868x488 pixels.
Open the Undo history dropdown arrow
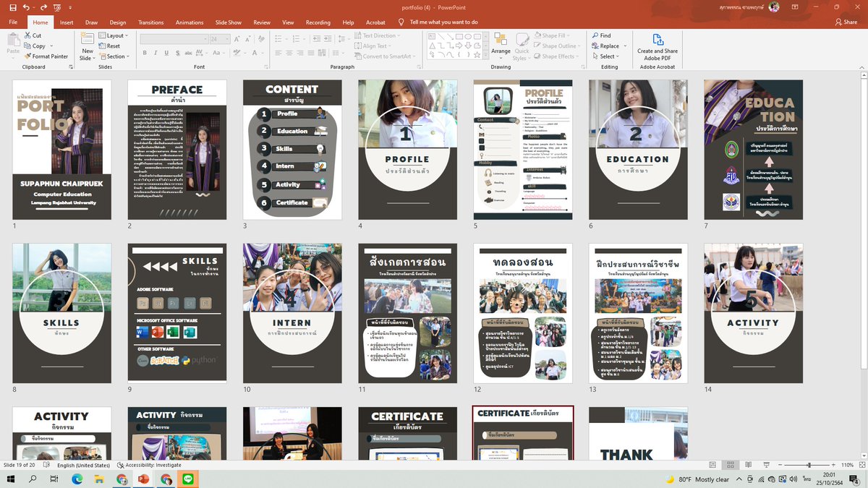pos(34,7)
